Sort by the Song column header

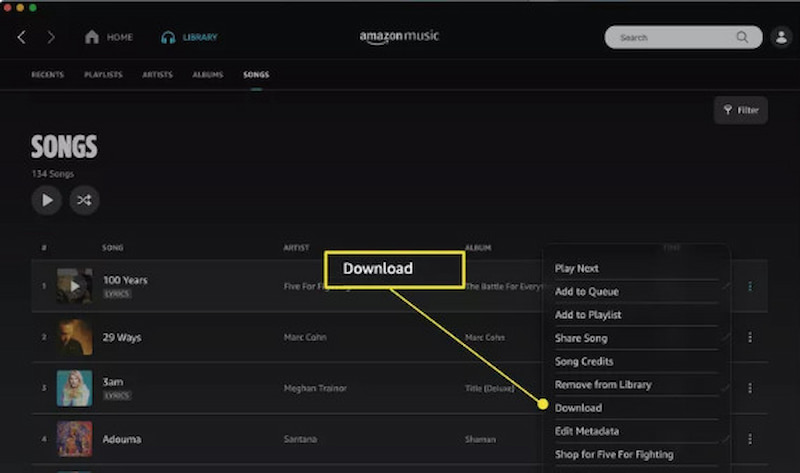click(112, 247)
